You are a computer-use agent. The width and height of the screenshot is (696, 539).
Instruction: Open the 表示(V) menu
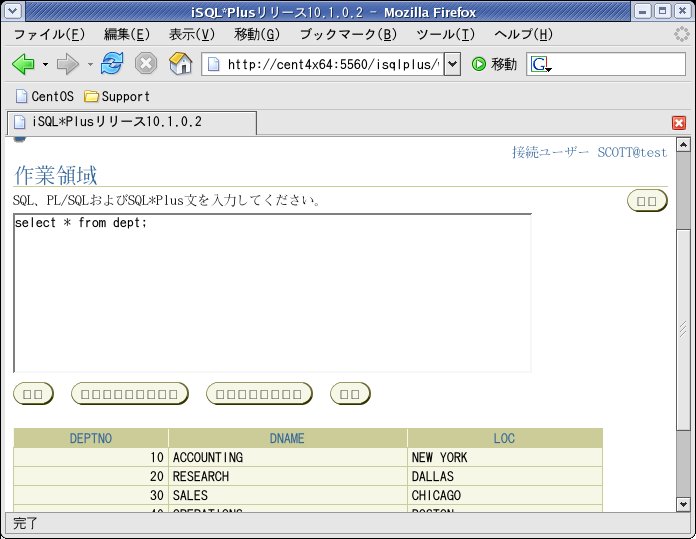pos(192,34)
